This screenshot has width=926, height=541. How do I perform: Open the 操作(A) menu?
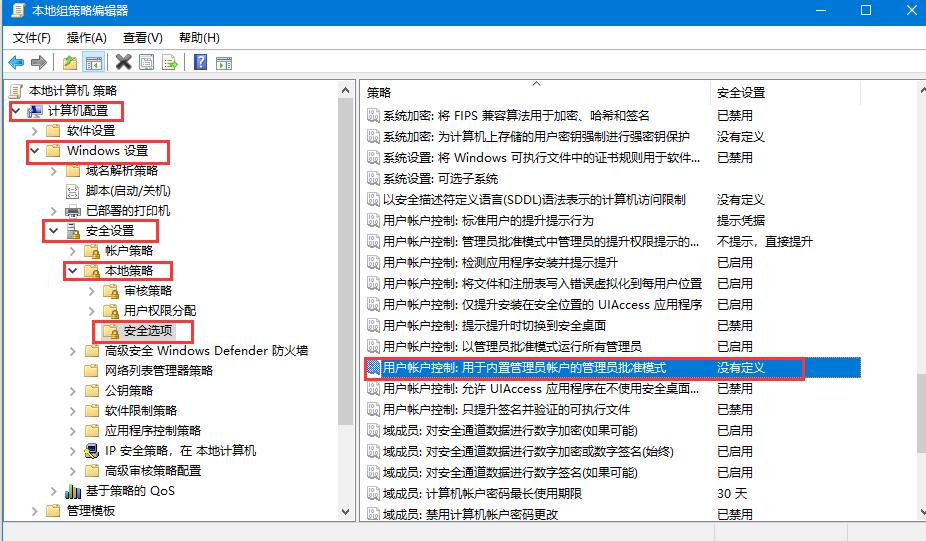pyautogui.click(x=86, y=37)
